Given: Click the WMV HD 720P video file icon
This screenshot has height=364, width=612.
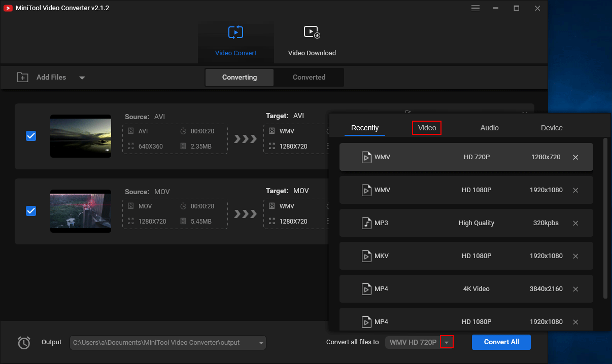Looking at the screenshot, I should coord(366,157).
